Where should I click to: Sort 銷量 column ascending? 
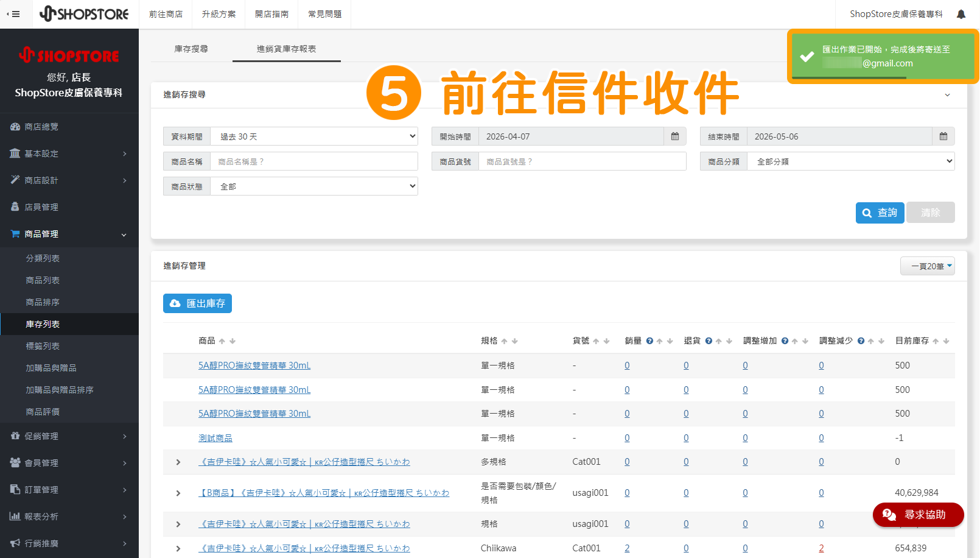(659, 341)
